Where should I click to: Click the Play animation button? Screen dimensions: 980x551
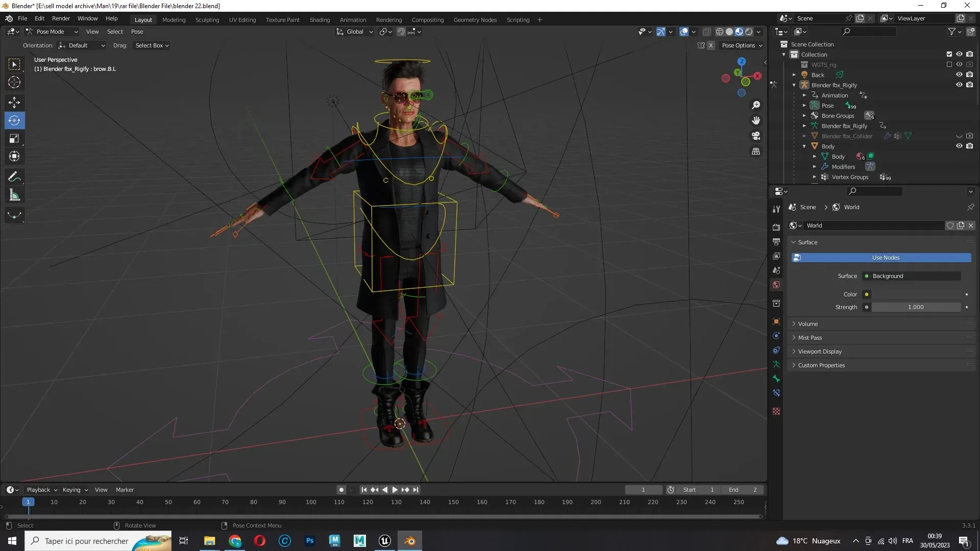(x=395, y=490)
